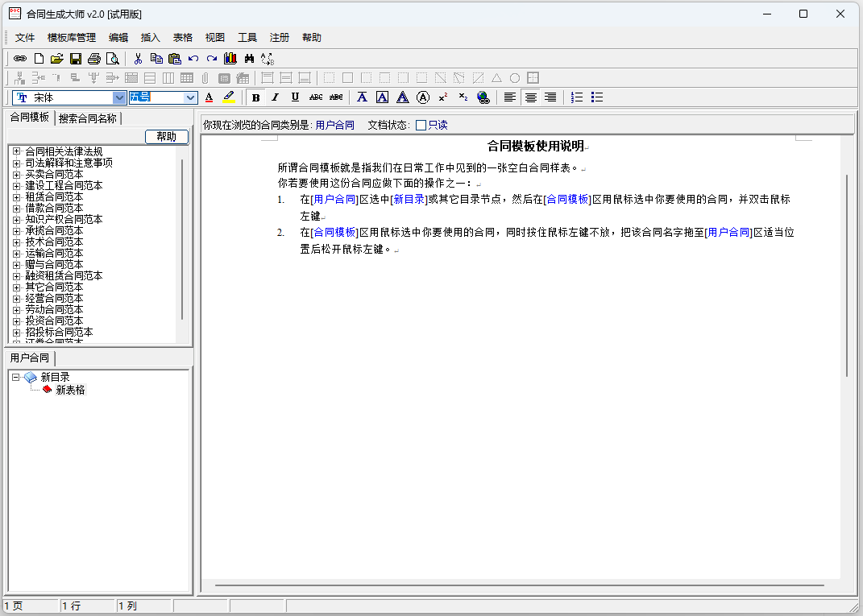Switch to the 搜索合同名称 tab

[88, 118]
